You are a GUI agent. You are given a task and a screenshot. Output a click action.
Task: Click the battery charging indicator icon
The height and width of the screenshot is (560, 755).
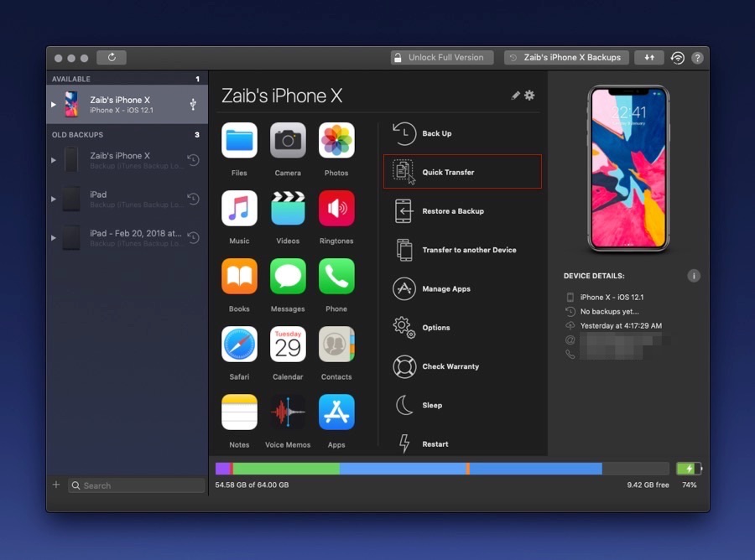point(689,468)
